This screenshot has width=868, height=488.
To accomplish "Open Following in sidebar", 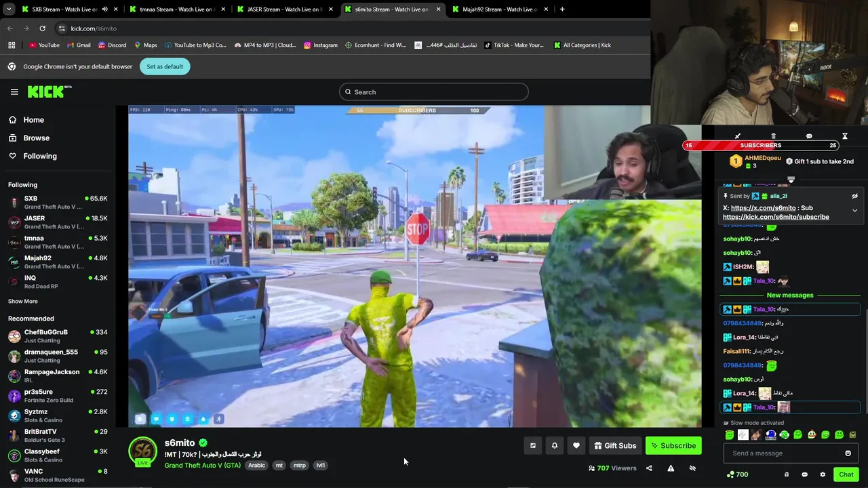I will (x=33, y=156).
